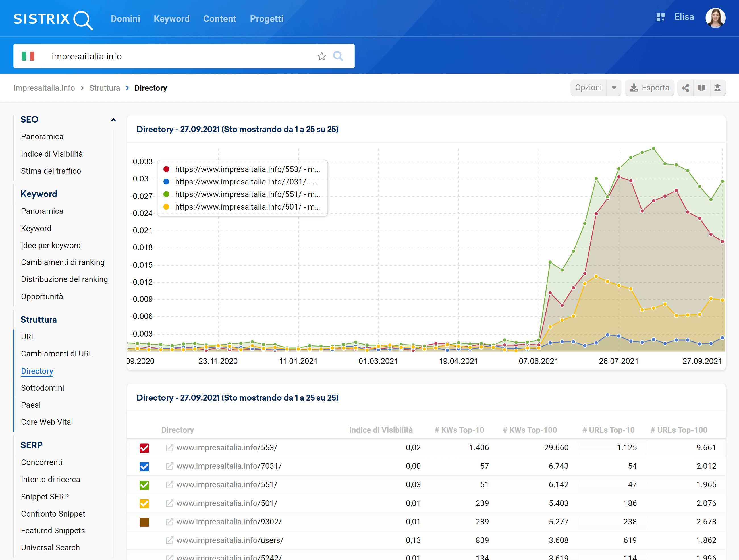Bookmark domain with the star icon
The width and height of the screenshot is (739, 560).
pyautogui.click(x=322, y=56)
